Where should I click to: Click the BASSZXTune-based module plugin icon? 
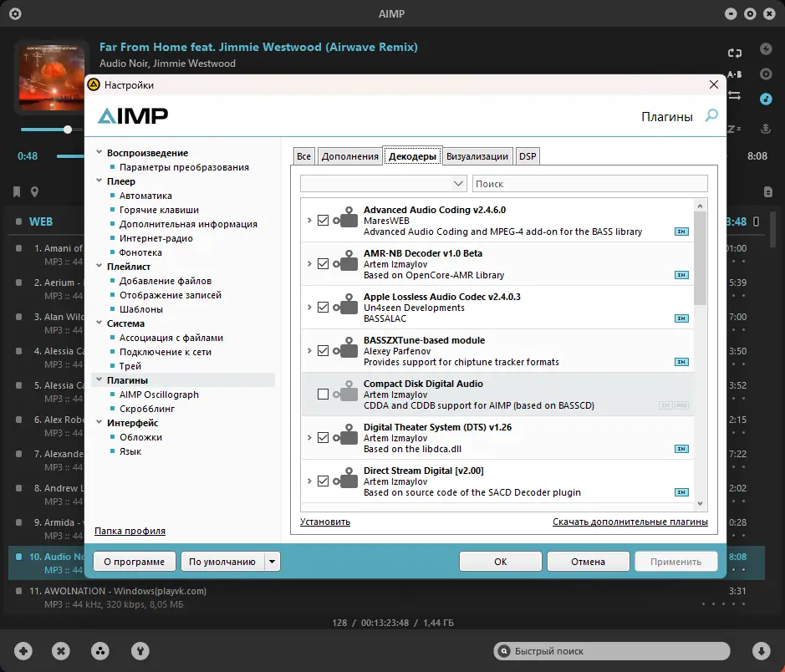346,349
